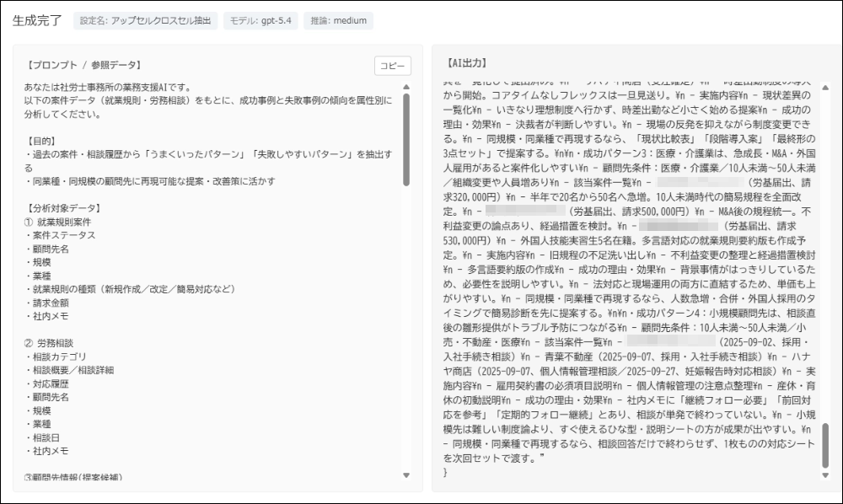Click the コピー button

point(393,66)
